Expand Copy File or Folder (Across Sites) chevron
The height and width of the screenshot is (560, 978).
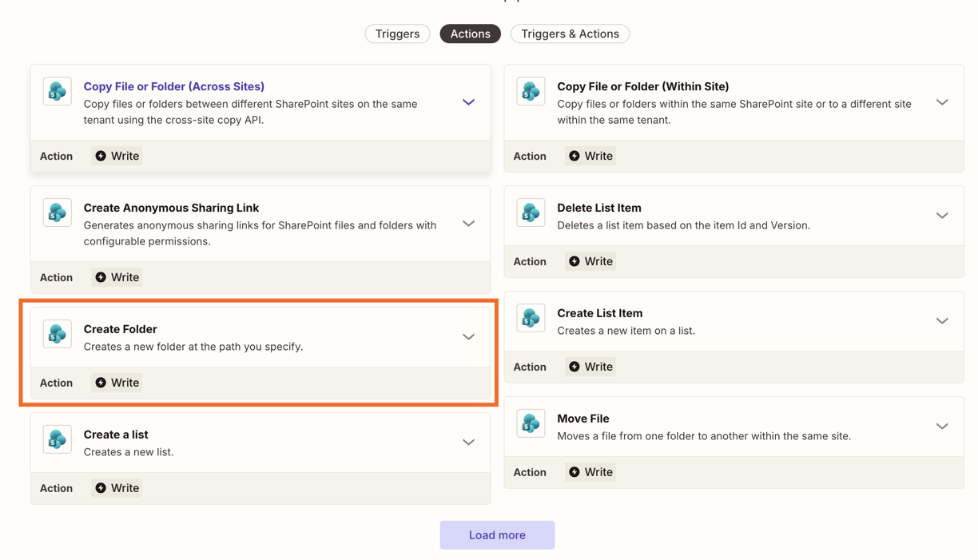tap(468, 102)
